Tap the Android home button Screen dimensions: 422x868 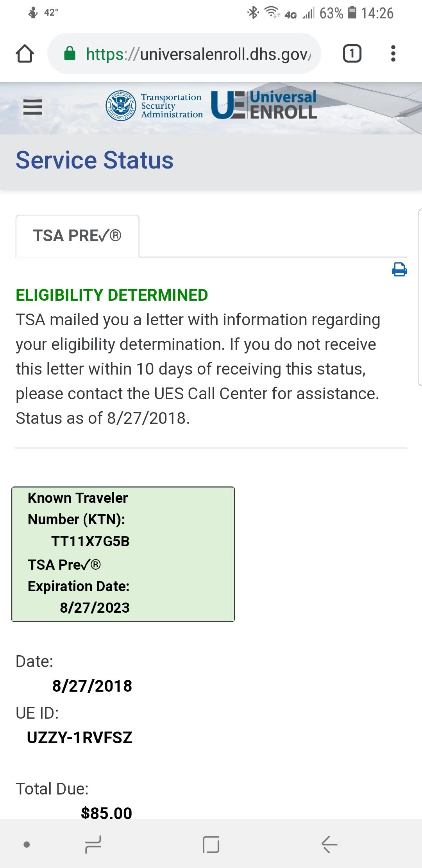(211, 845)
